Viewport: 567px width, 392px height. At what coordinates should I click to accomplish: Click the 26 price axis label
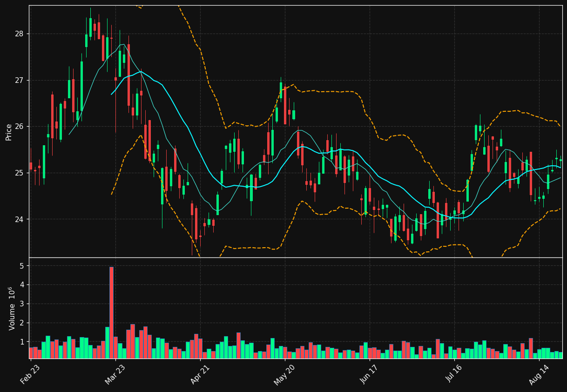point(19,127)
